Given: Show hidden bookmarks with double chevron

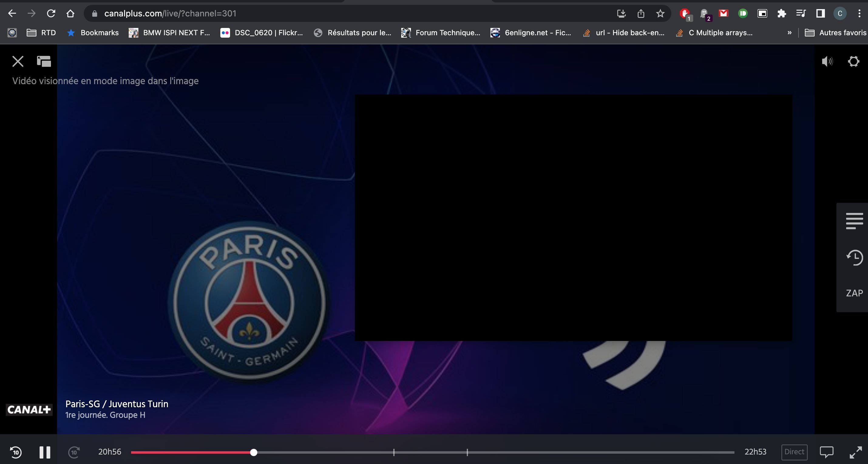Looking at the screenshot, I should [789, 33].
